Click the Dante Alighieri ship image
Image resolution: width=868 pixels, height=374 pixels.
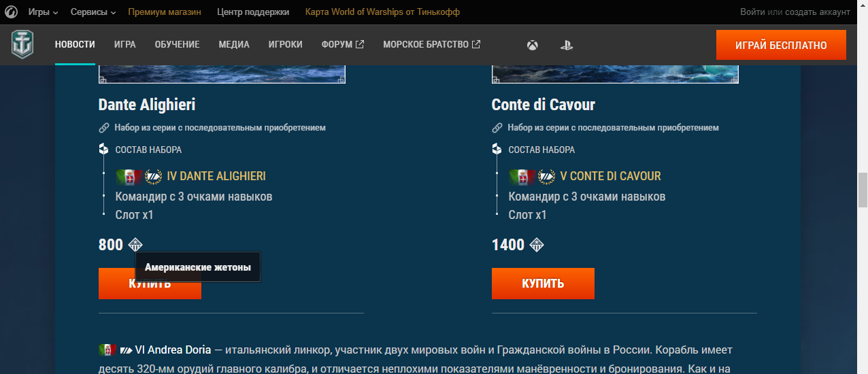222,74
